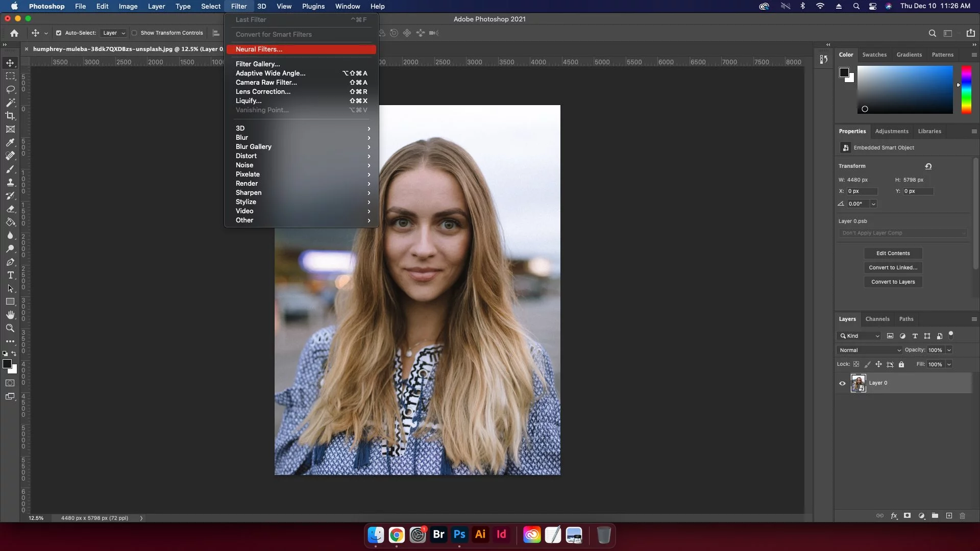
Task: Select the Lasso tool
Action: (10, 89)
